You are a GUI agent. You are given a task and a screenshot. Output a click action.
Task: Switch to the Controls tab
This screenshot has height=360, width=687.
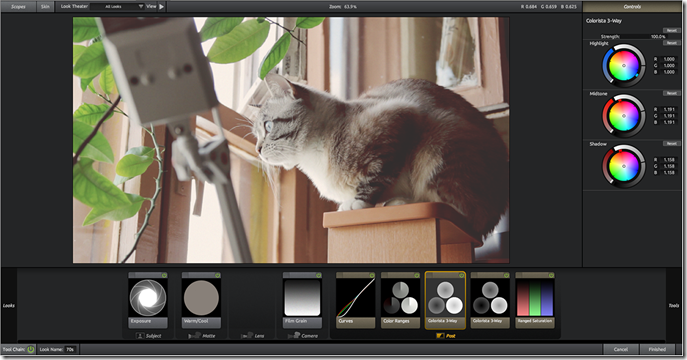pyautogui.click(x=632, y=7)
